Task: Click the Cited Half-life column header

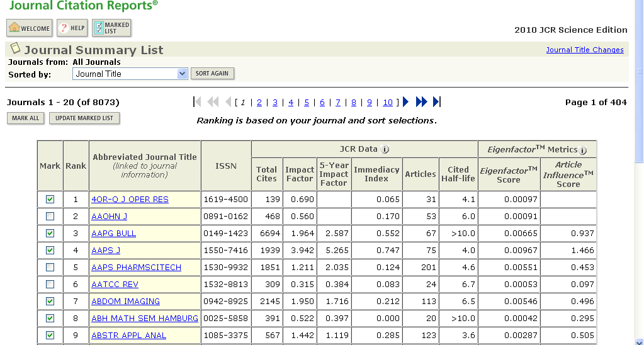Action: 458,174
